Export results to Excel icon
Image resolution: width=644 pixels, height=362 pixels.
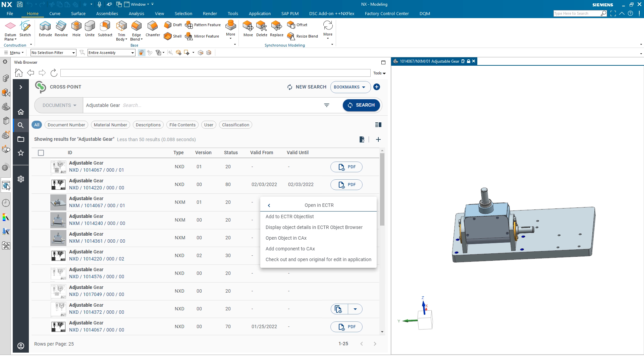point(362,139)
